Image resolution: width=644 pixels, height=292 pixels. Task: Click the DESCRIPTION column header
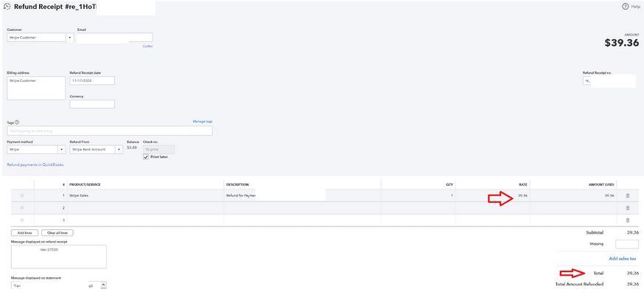tap(237, 184)
